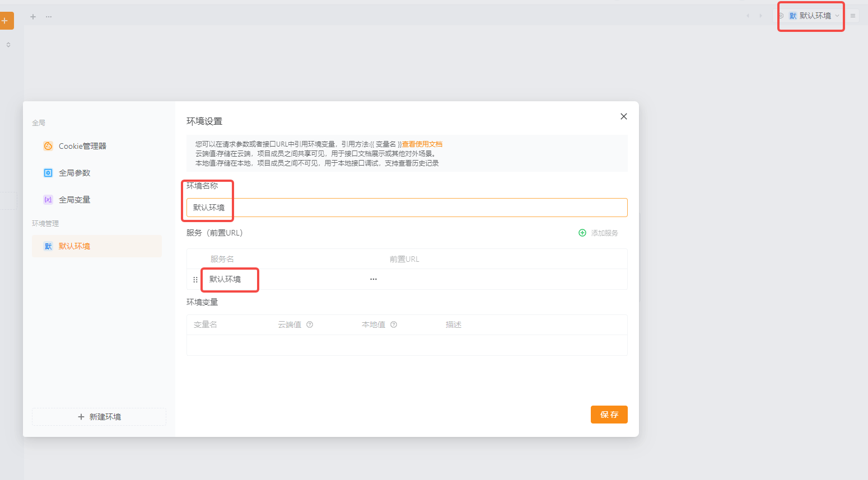Open the 默认环境 environment dropdown in toolbar
868x480 pixels.
(x=815, y=16)
